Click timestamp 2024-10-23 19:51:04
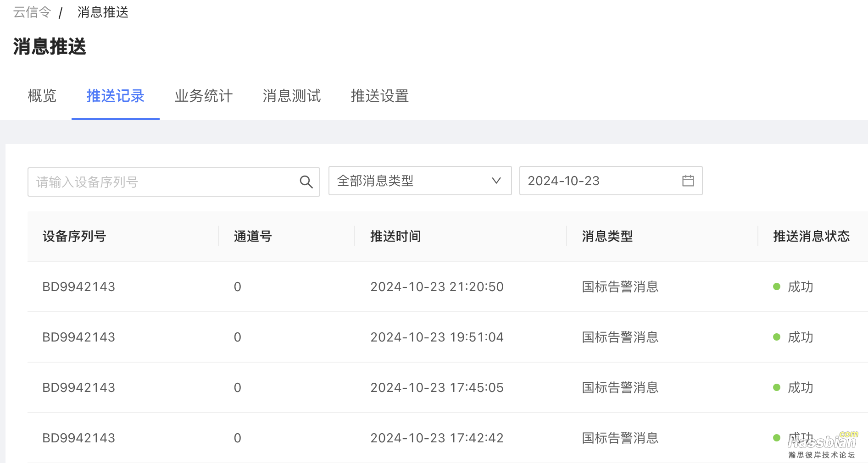 click(x=437, y=337)
